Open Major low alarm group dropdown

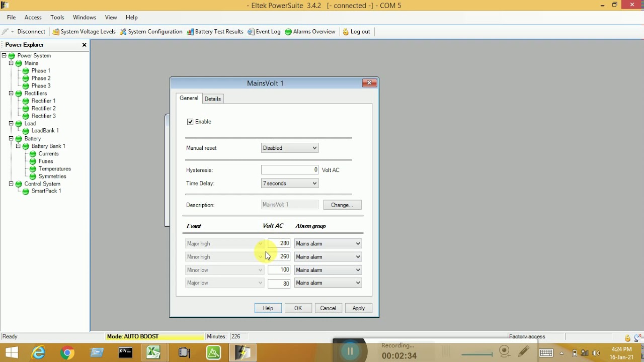pos(328,283)
